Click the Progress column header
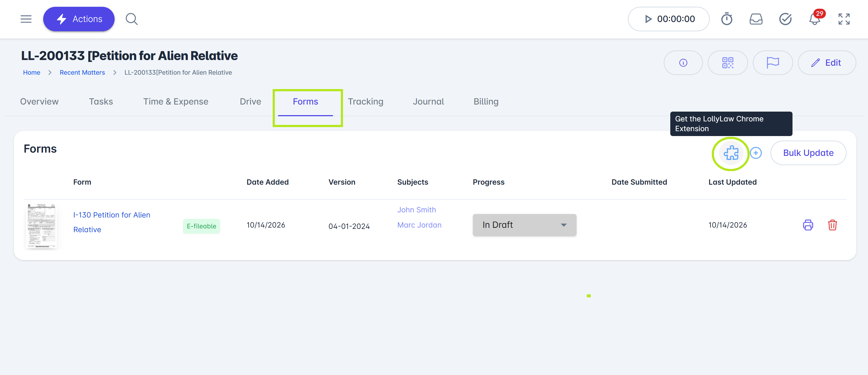Image resolution: width=868 pixels, height=375 pixels. point(488,182)
